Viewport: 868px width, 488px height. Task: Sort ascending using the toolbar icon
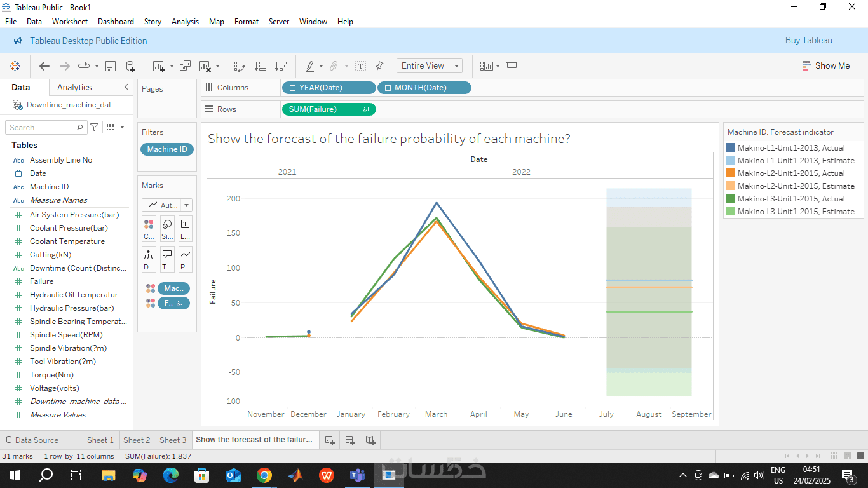(260, 66)
